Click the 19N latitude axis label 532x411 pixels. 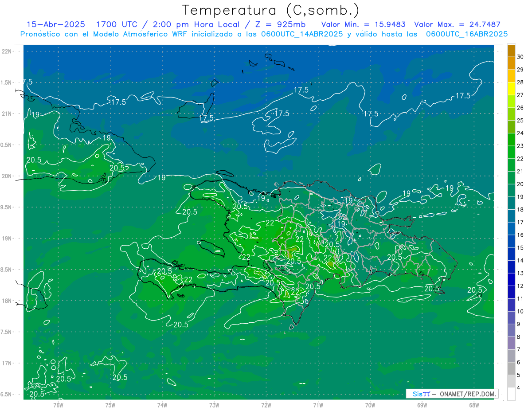[7, 238]
